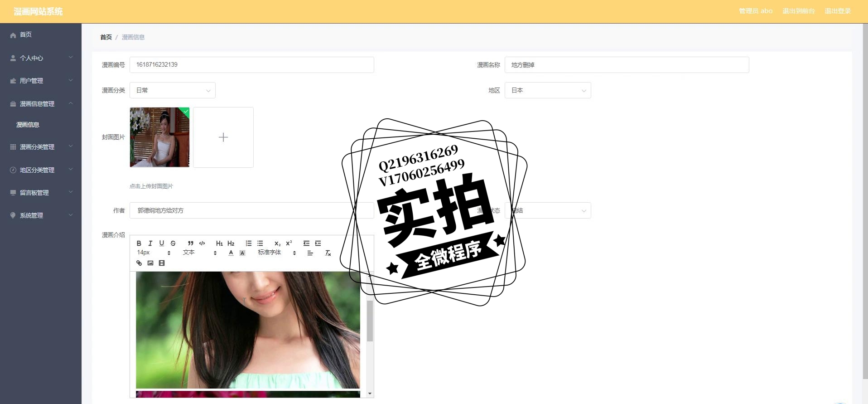Open the 地区 dropdown showing 日本
This screenshot has height=404, width=868.
548,90
